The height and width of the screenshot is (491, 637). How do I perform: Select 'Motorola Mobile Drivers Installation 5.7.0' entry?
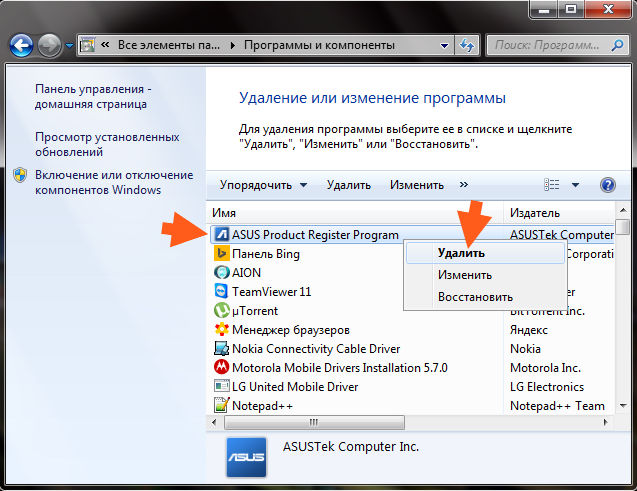click(x=340, y=368)
